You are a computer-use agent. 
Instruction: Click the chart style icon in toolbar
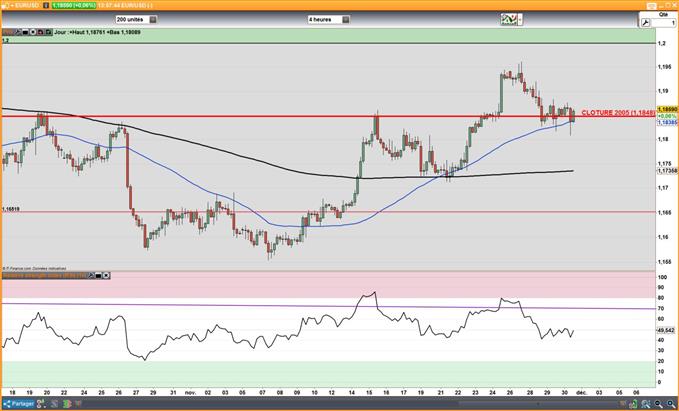pyautogui.click(x=509, y=19)
